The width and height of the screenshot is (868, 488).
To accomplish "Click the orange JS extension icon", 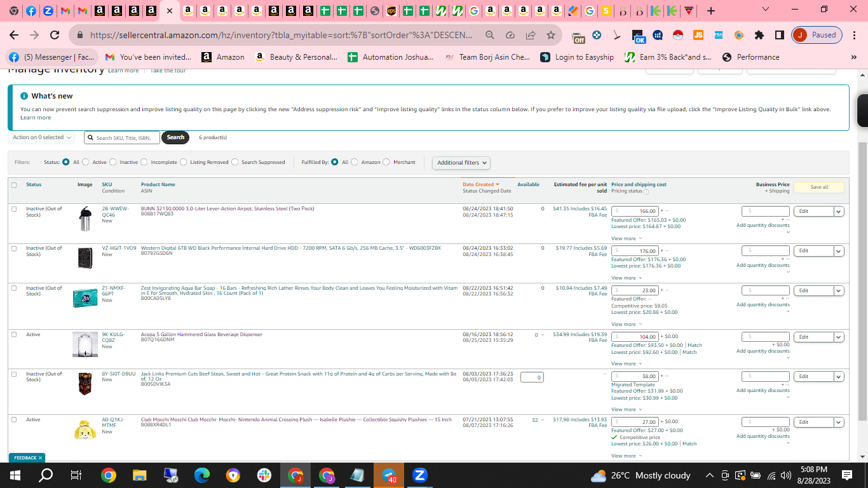I will click(x=698, y=35).
